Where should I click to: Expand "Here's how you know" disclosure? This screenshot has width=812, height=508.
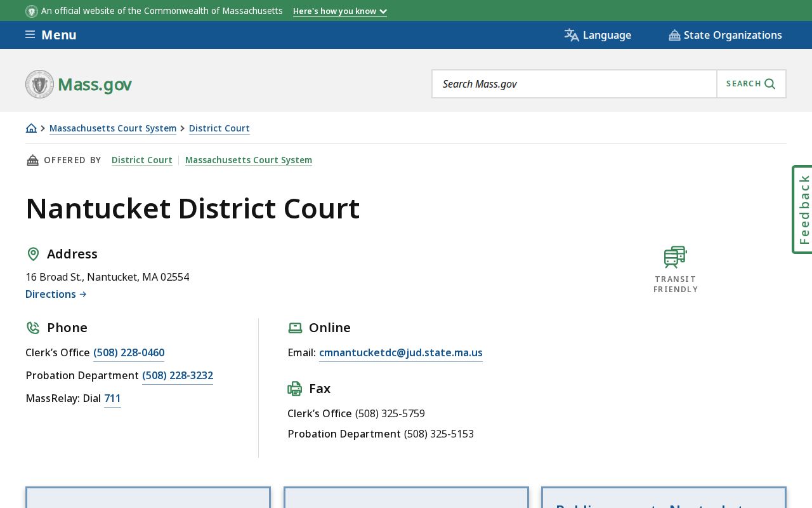point(340,11)
